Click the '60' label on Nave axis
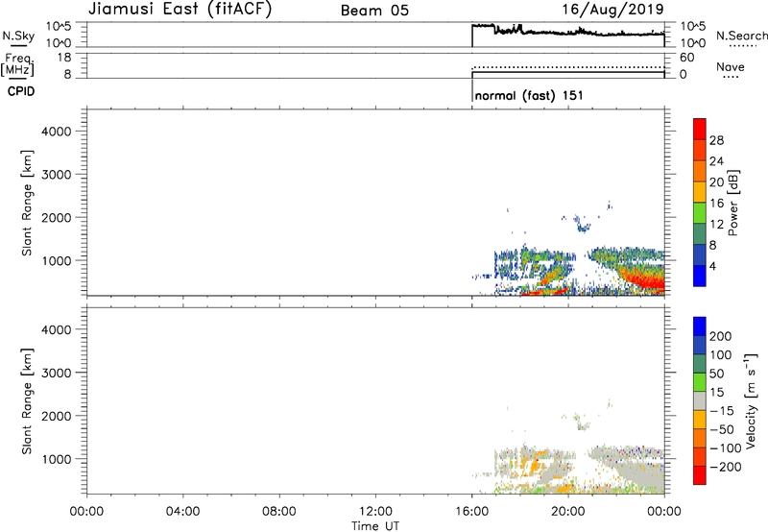Image resolution: width=768 pixels, height=532 pixels. pyautogui.click(x=687, y=58)
